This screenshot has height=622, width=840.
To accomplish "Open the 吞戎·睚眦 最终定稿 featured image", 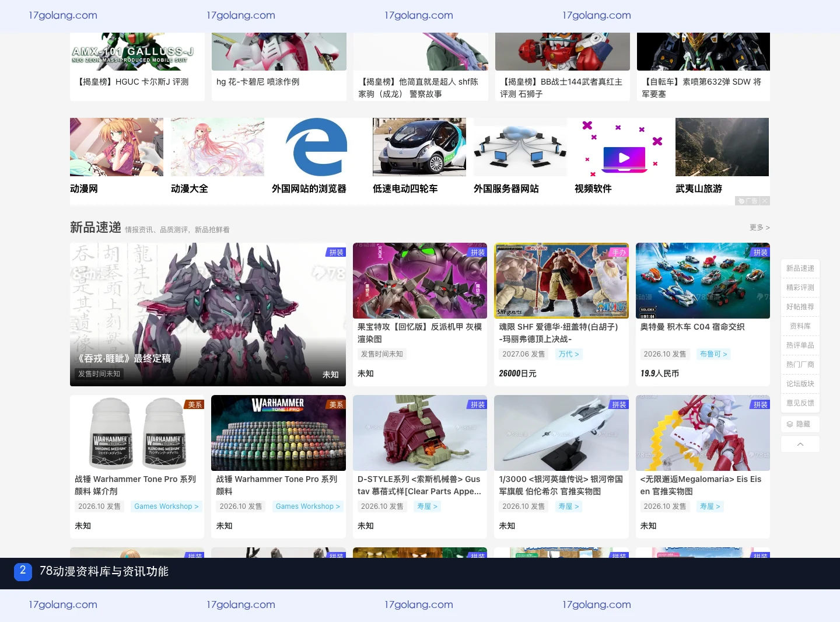I will (208, 315).
